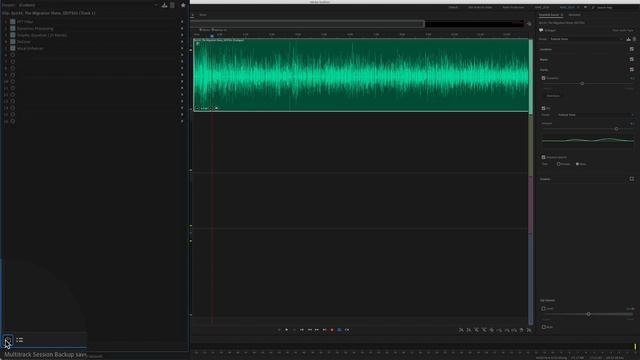Select the Graphic Equalizer (20 Bands) row
The width and height of the screenshot is (640, 360).
coord(94,35)
